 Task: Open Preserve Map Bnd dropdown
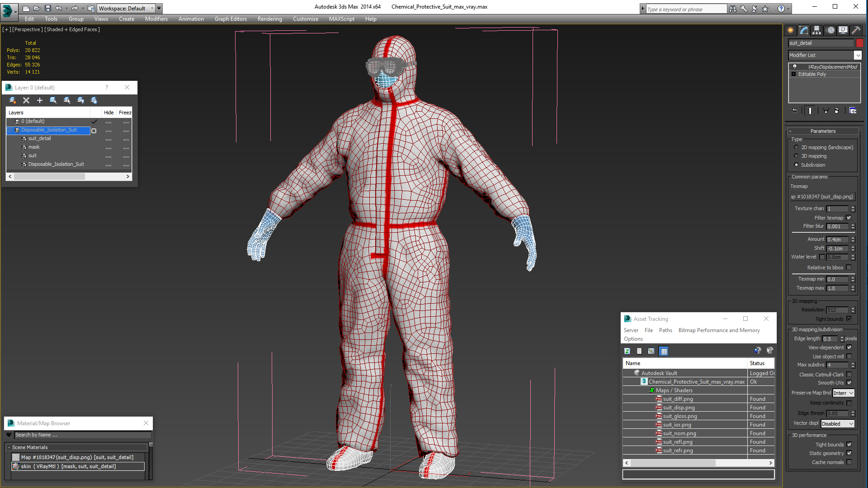tap(844, 393)
